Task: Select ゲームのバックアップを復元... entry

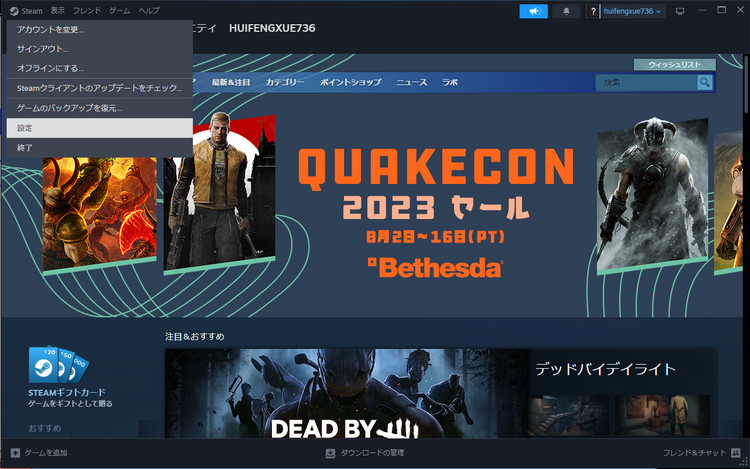Action: pos(99,108)
